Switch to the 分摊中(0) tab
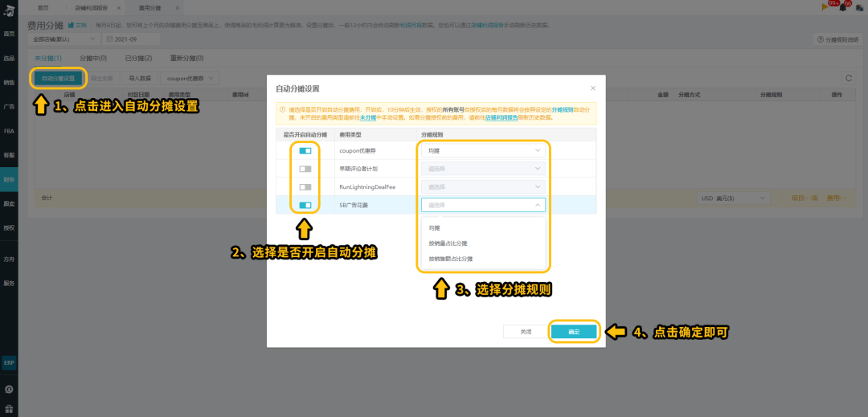 pos(93,58)
